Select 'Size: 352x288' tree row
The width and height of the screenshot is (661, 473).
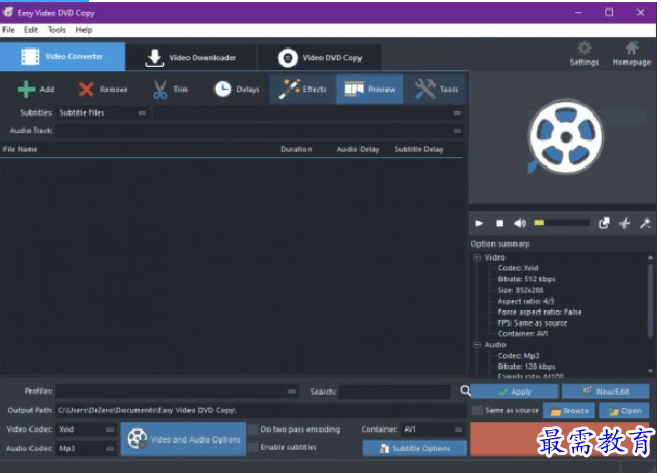click(x=520, y=290)
